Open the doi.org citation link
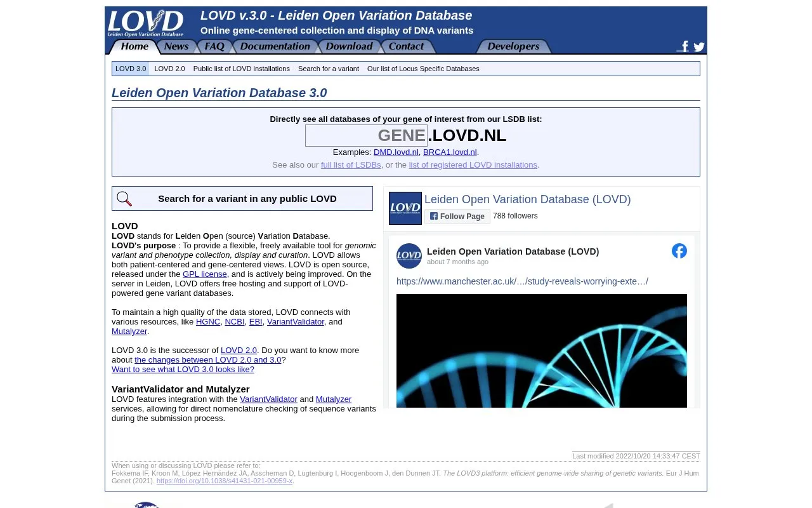Viewport: 812px width, 508px height. 225,481
